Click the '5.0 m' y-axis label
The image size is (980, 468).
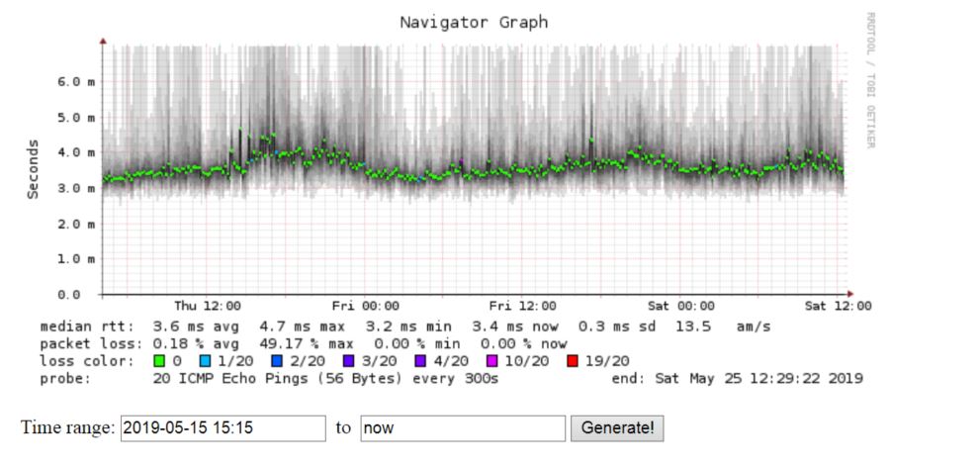pyautogui.click(x=77, y=118)
